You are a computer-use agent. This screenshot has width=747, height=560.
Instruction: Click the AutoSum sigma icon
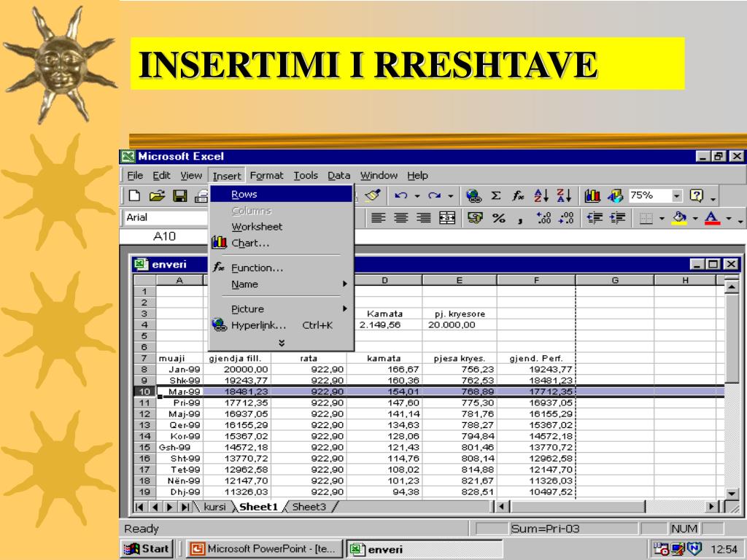click(496, 195)
